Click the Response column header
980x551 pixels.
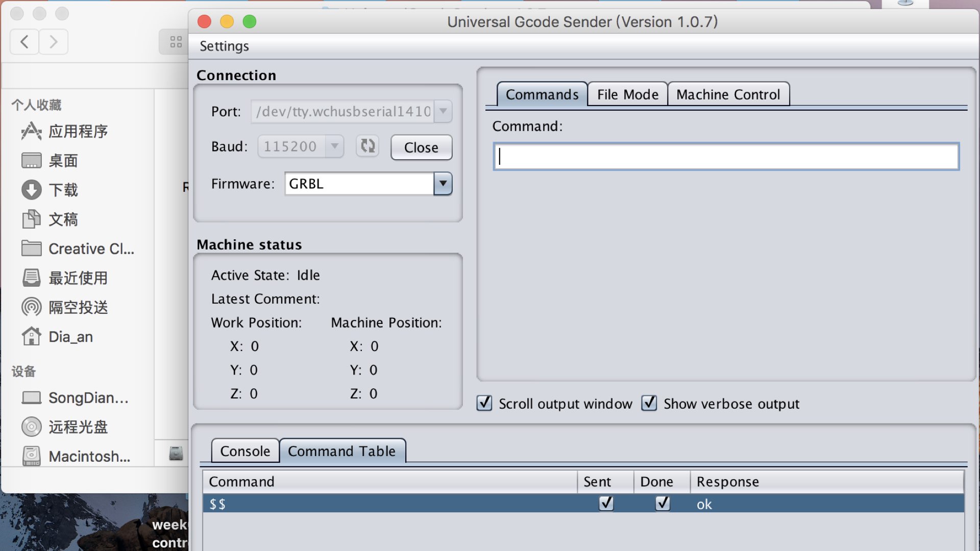[827, 482]
